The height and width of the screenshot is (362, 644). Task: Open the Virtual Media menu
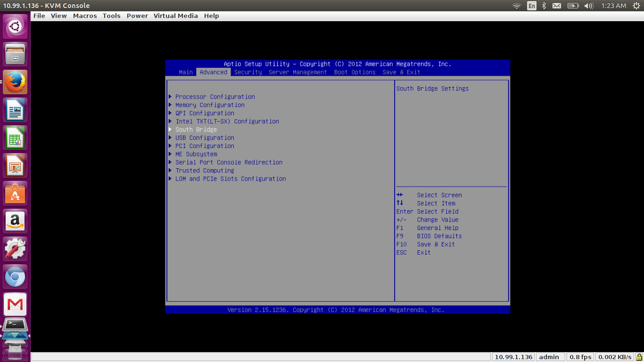[176, 16]
